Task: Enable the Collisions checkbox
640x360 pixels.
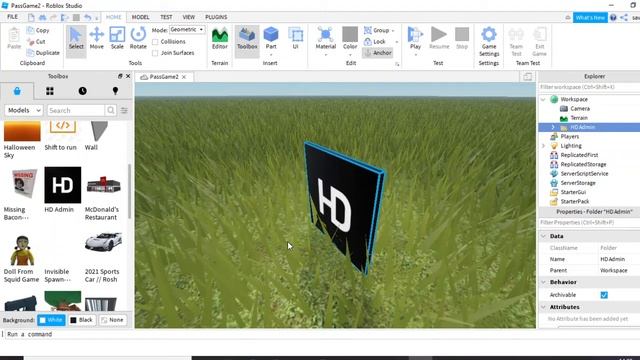Action: click(155, 42)
